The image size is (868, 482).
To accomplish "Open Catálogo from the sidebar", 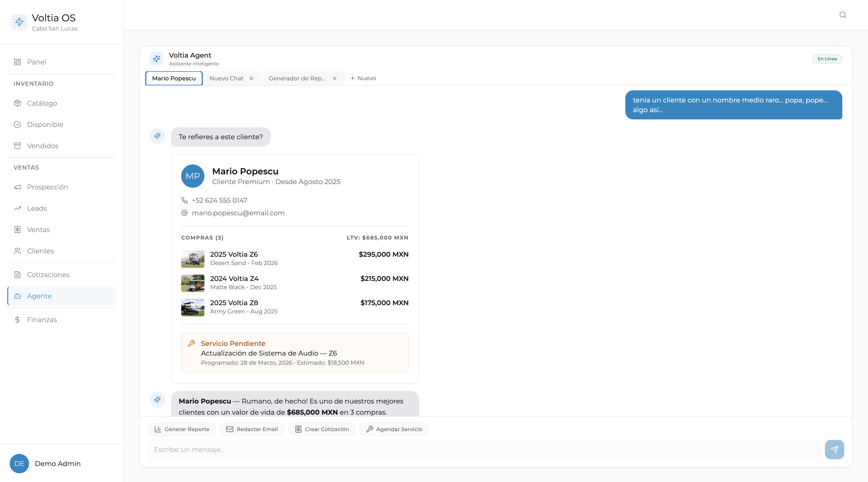I will (x=62, y=103).
